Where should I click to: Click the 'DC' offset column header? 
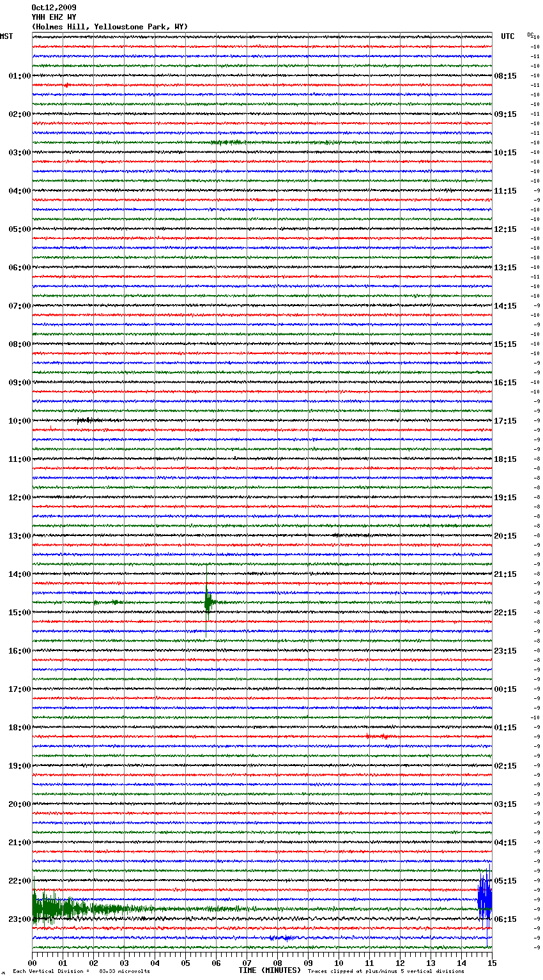[x=530, y=35]
